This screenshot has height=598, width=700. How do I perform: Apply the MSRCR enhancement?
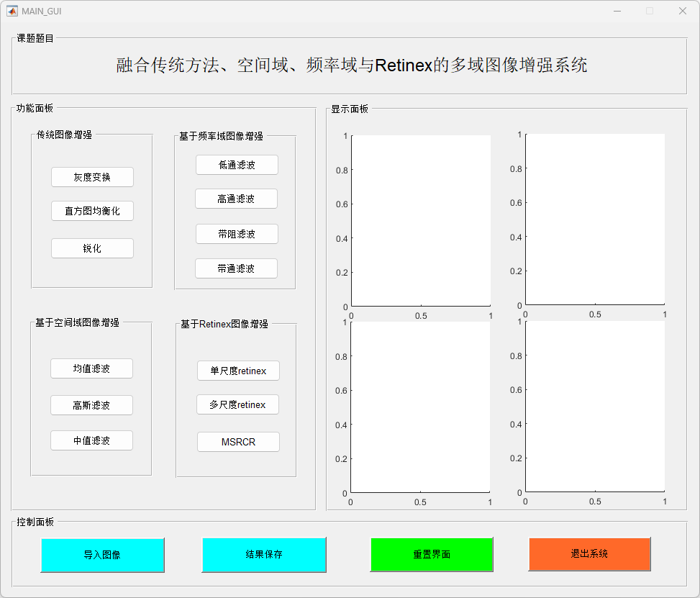pos(238,442)
